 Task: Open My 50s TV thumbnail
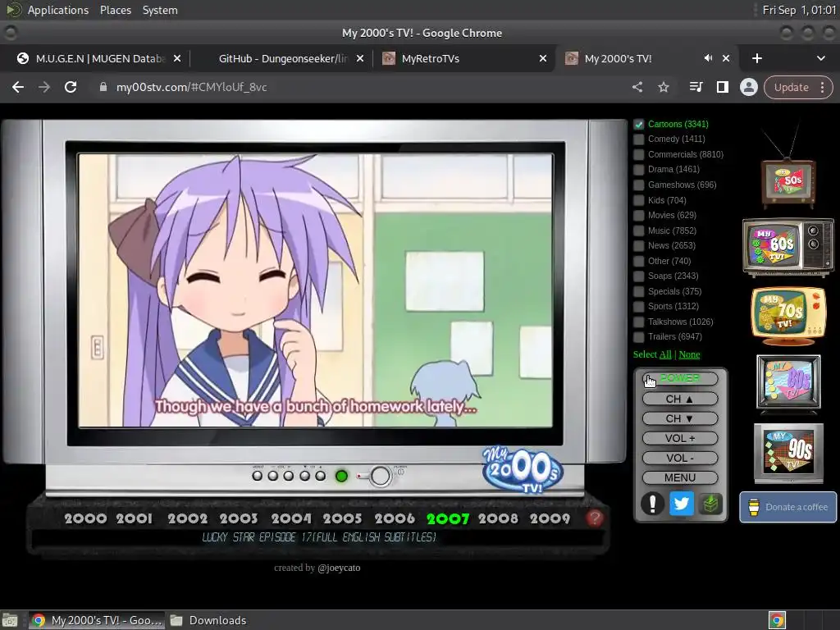[788, 182]
